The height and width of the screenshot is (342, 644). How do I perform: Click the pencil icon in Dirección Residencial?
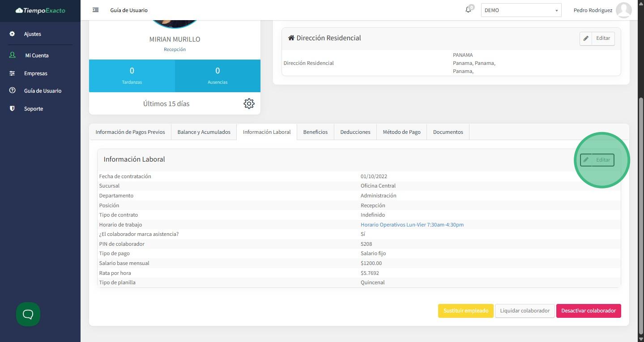586,38
